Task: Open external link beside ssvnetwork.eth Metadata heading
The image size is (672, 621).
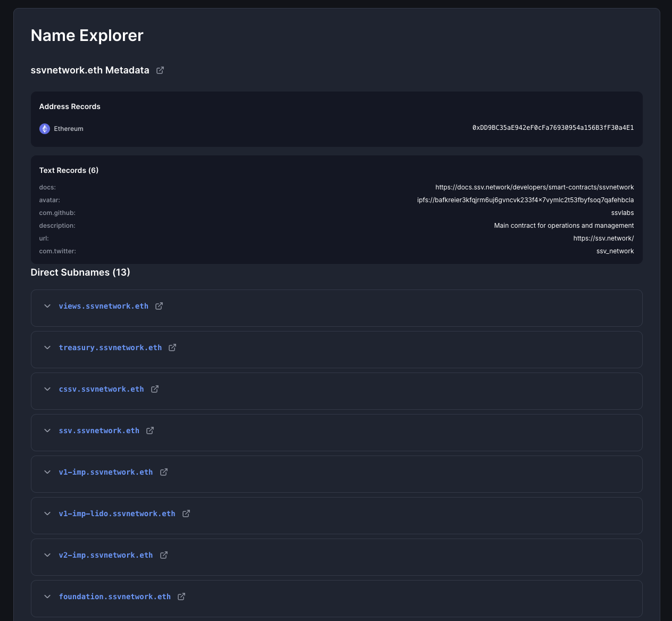Action: click(160, 70)
